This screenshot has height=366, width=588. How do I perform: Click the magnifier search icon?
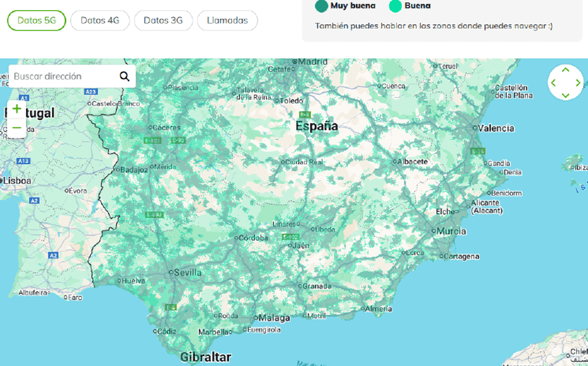coord(124,76)
